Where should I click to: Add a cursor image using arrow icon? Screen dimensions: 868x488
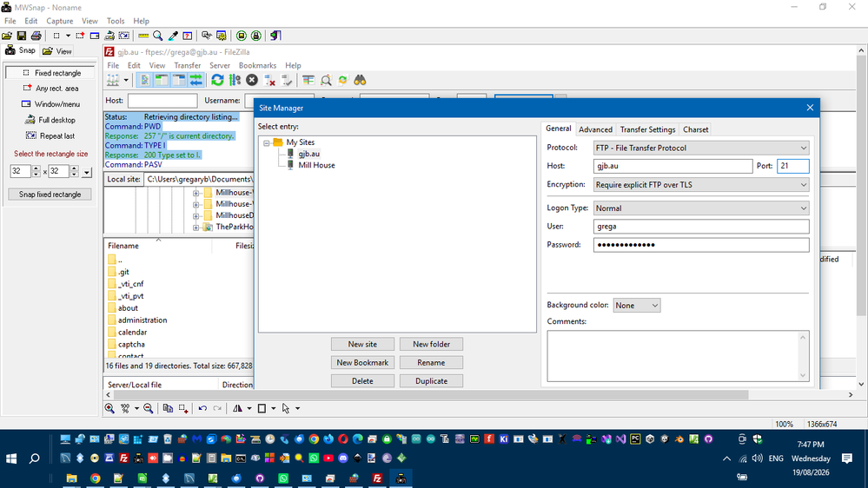pyautogui.click(x=286, y=408)
